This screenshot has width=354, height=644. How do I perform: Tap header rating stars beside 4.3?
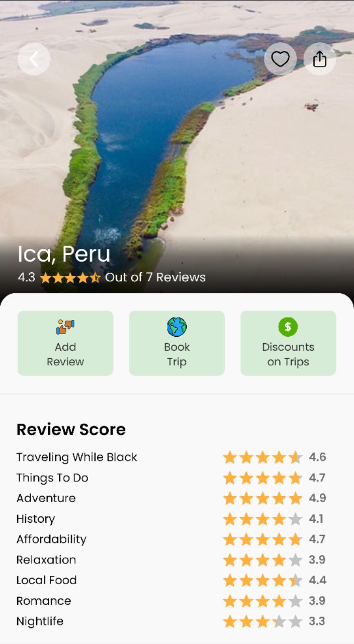[70, 278]
